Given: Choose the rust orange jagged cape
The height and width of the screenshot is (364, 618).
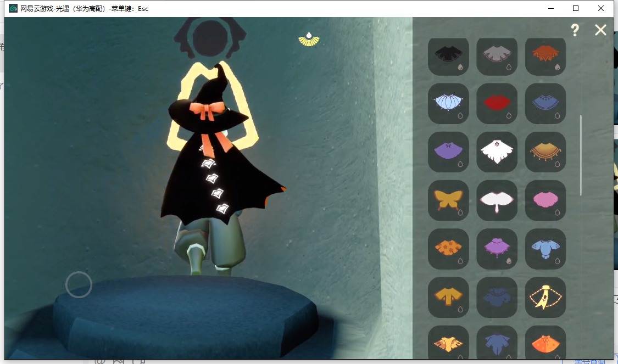Looking at the screenshot, I should point(545,55).
